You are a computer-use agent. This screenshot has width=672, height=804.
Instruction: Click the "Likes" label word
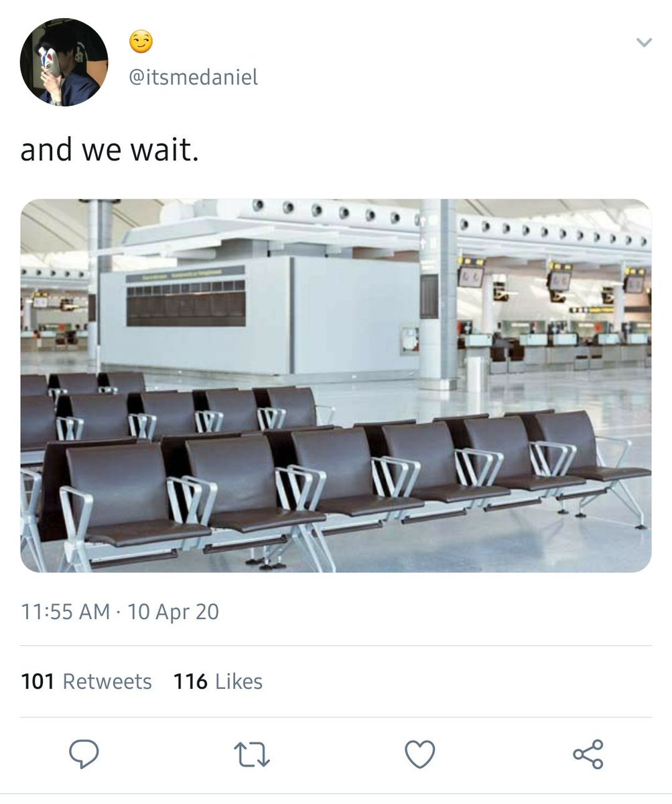tap(239, 681)
